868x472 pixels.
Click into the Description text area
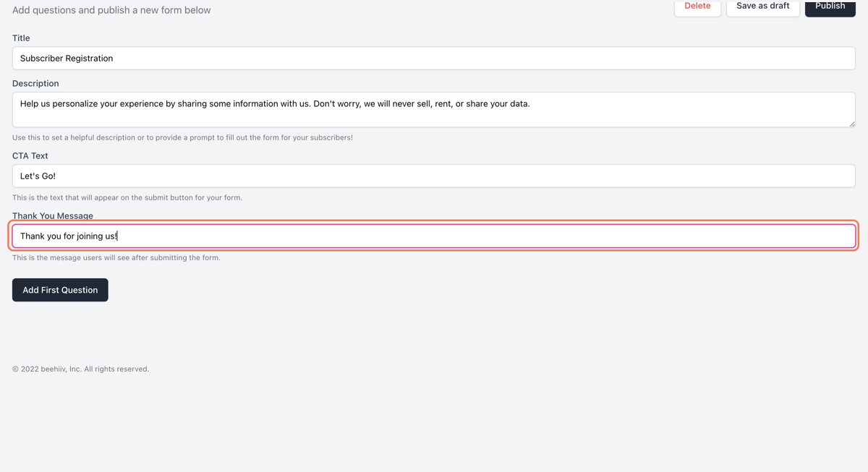click(x=434, y=110)
